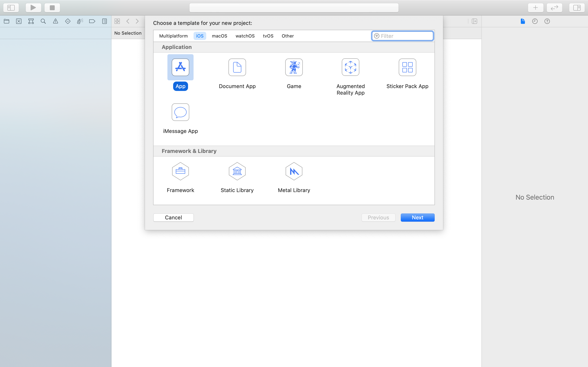Toggle the left navigator panel
Image resolution: width=588 pixels, height=367 pixels.
[11, 8]
